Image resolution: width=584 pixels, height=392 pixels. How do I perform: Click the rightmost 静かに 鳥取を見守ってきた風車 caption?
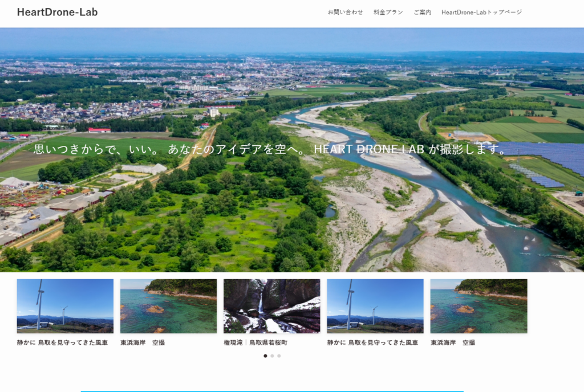tap(372, 343)
